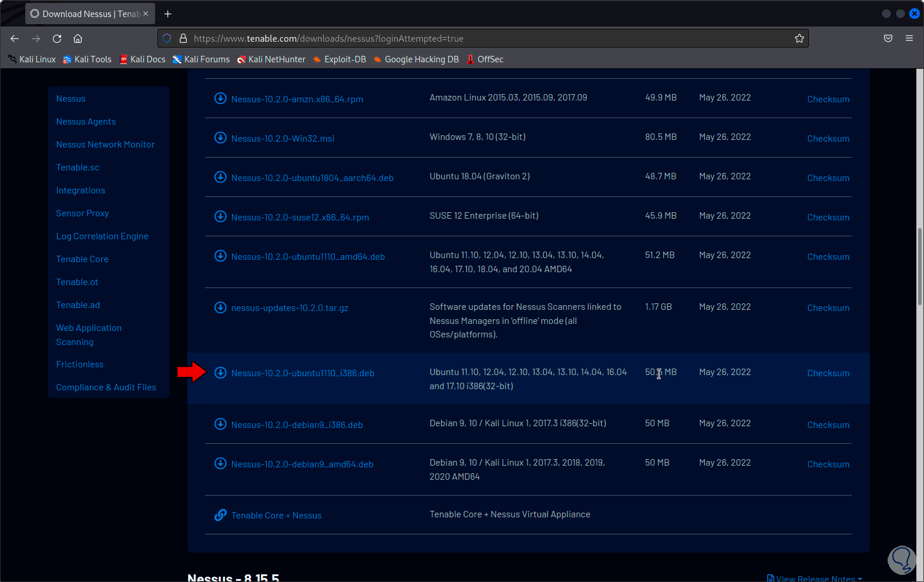Screen dimensions: 924x582
Task: Open the browser home page
Action: tap(78, 38)
